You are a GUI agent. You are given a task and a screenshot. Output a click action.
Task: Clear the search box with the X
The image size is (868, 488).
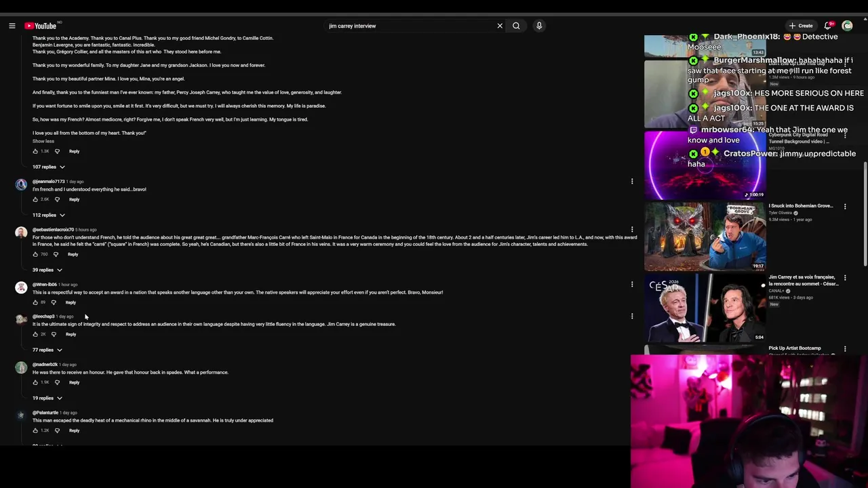coord(500,26)
